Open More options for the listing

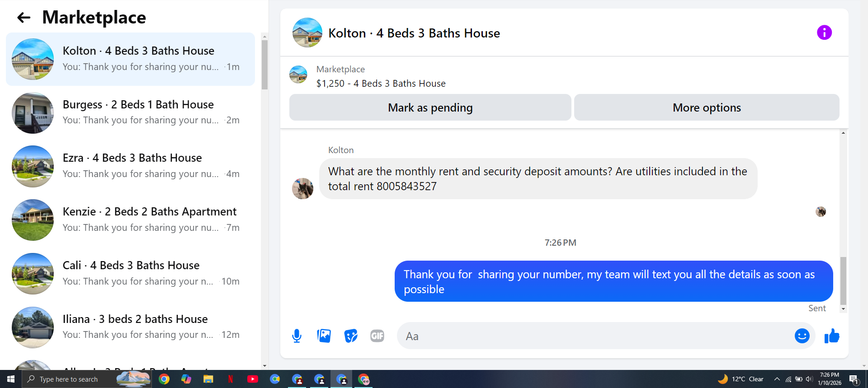point(707,108)
